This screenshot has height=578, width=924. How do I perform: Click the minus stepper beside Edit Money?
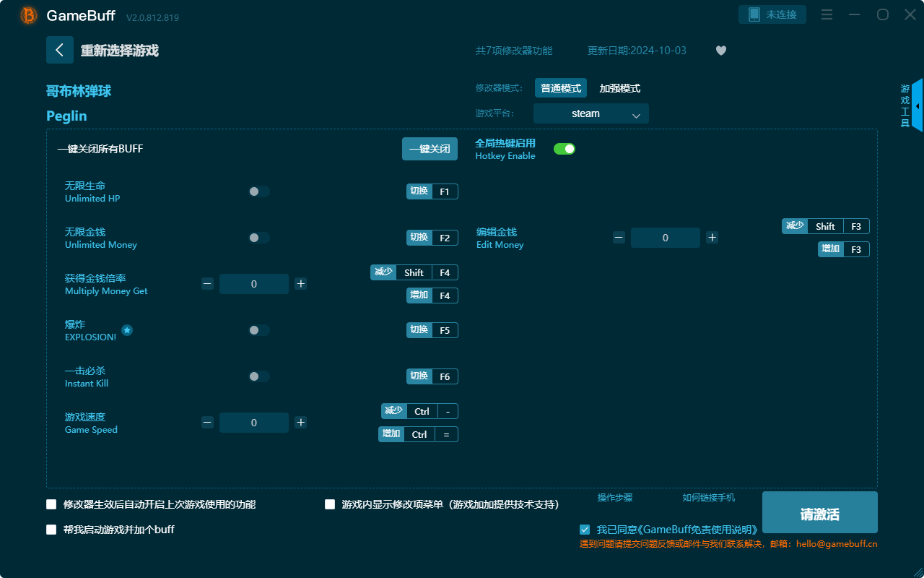(619, 237)
